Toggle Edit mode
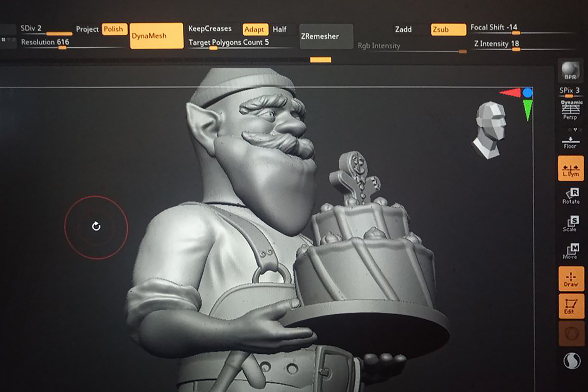 click(x=571, y=306)
